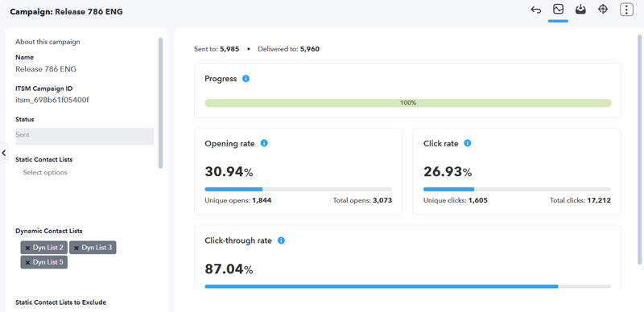Click the Status field showing Sent
644x312 pixels.
[85, 136]
